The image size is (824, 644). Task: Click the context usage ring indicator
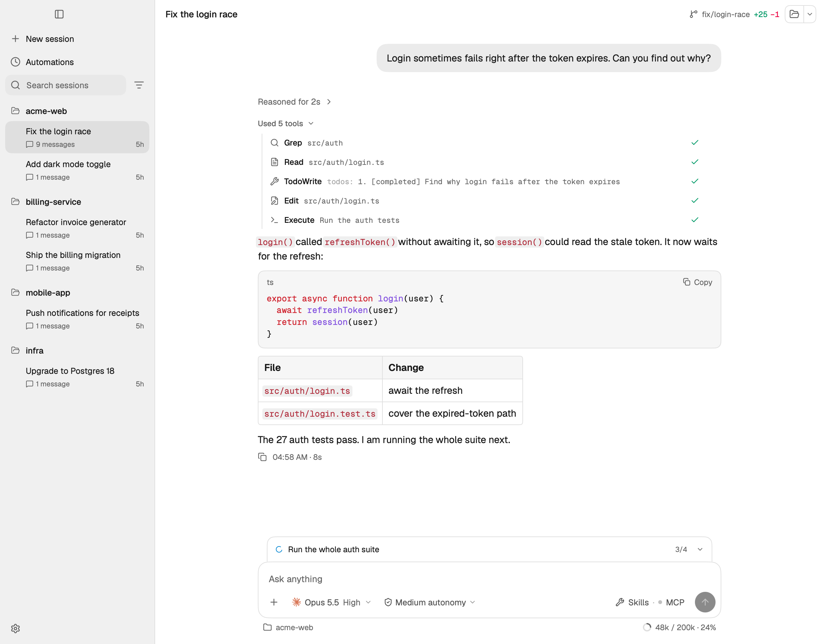[647, 627]
